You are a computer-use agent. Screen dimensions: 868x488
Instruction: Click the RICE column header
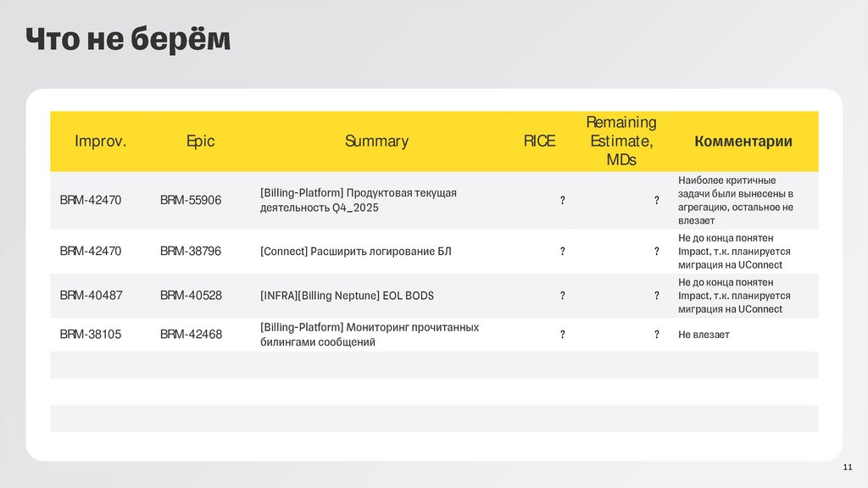(x=539, y=141)
